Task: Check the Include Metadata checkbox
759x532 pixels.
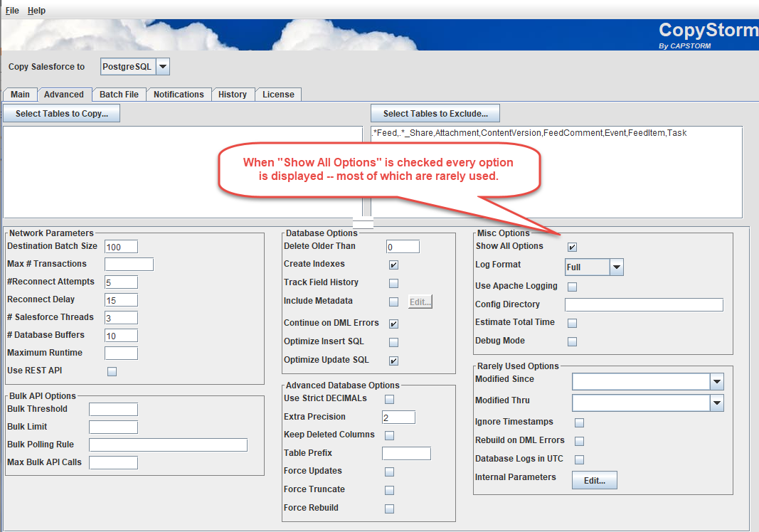Action: [x=393, y=302]
